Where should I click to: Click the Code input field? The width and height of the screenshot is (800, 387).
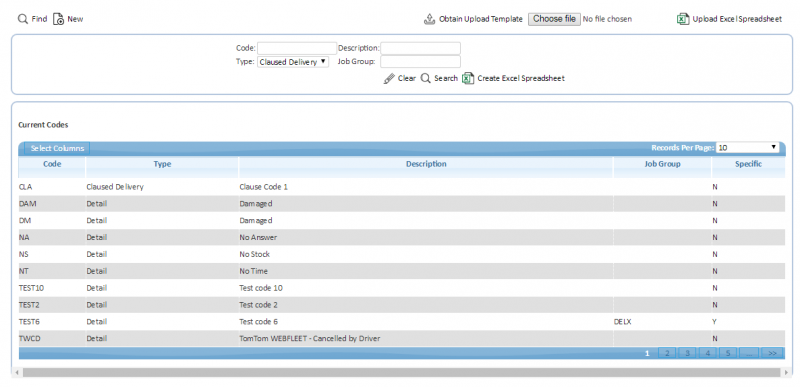point(297,48)
